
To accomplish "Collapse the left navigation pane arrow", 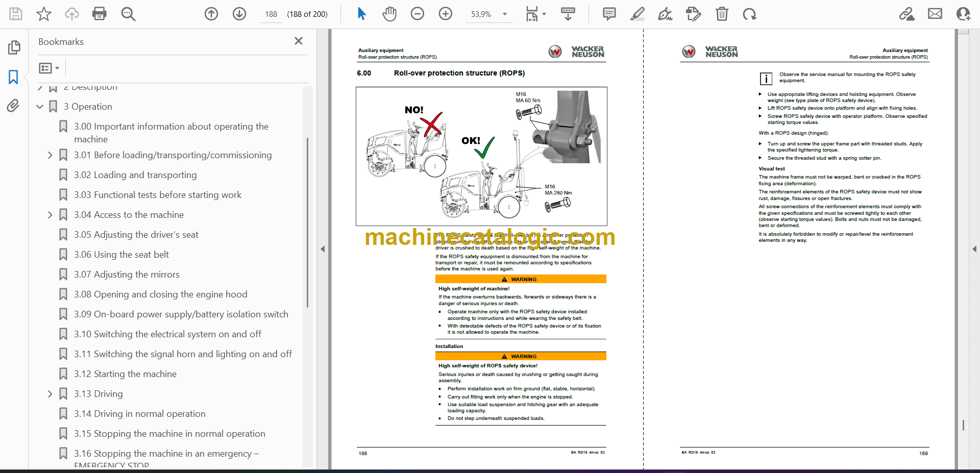I will (323, 249).
